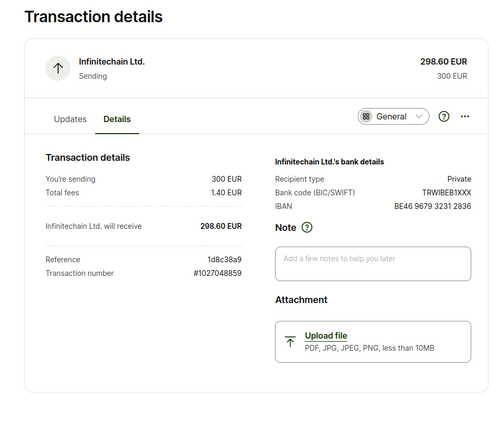Screen dimensions: 500x421
Task: Click the reference code 1d8c38a9
Action: (224, 259)
